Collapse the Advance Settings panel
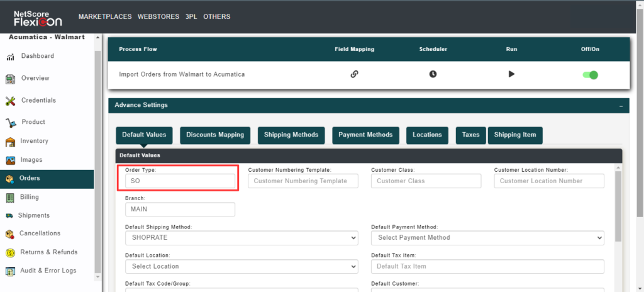The width and height of the screenshot is (644, 292). (620, 106)
